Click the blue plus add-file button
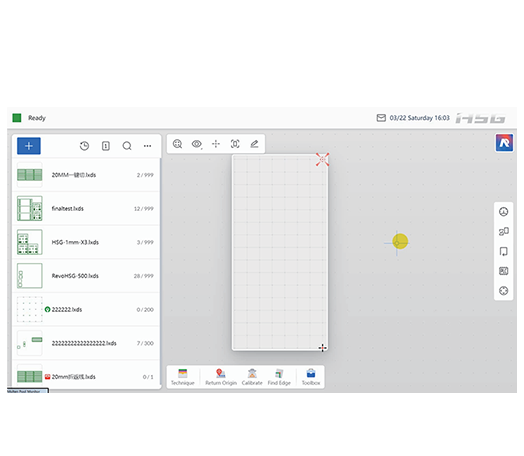 (29, 146)
